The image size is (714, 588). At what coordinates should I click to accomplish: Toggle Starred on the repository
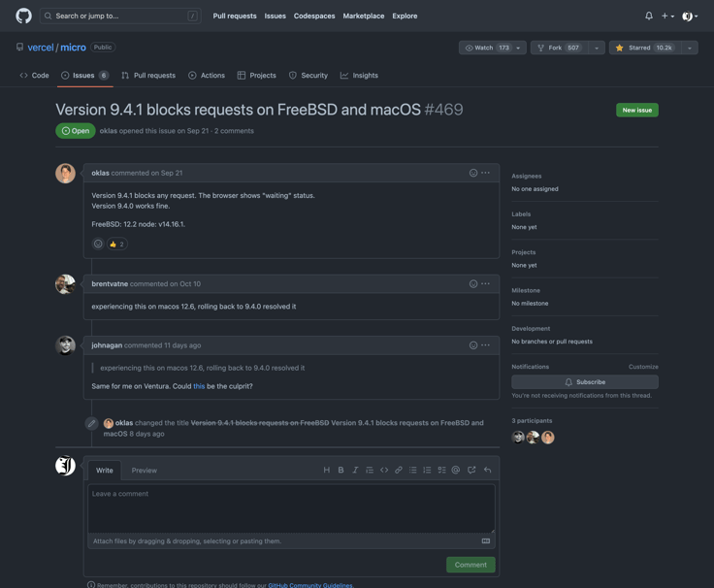(x=645, y=48)
